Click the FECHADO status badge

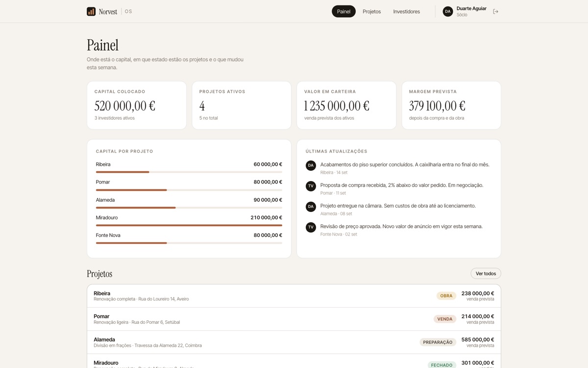point(442,365)
